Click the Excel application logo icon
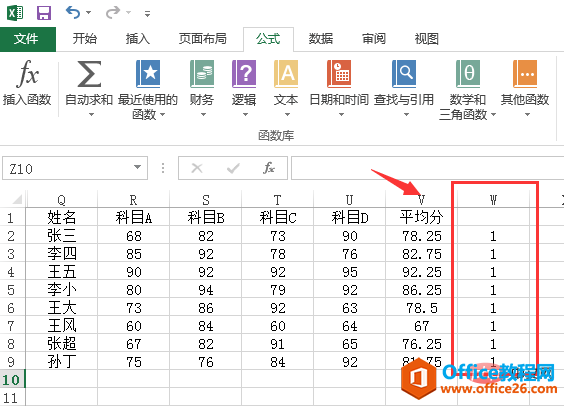The height and width of the screenshot is (406, 564). click(15, 13)
